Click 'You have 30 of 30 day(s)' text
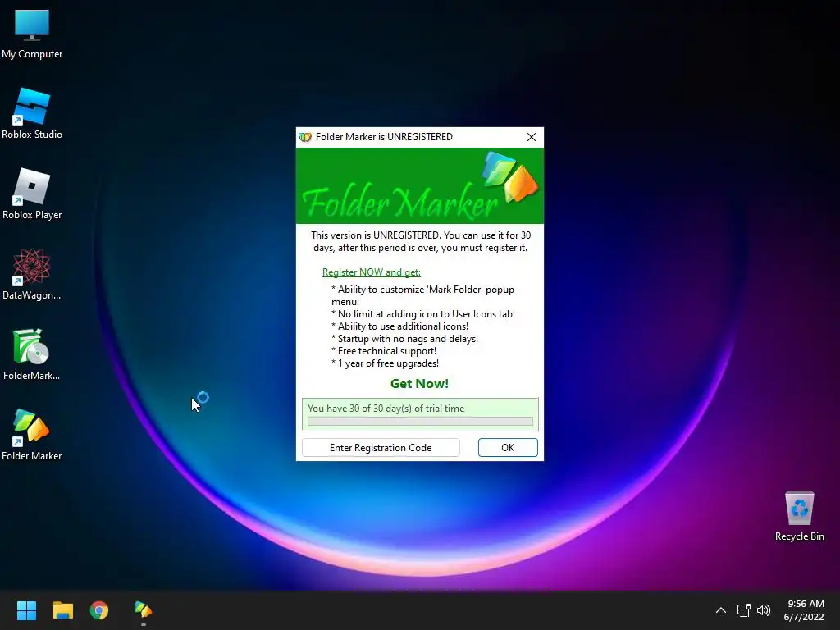840x630 pixels. pyautogui.click(x=386, y=409)
